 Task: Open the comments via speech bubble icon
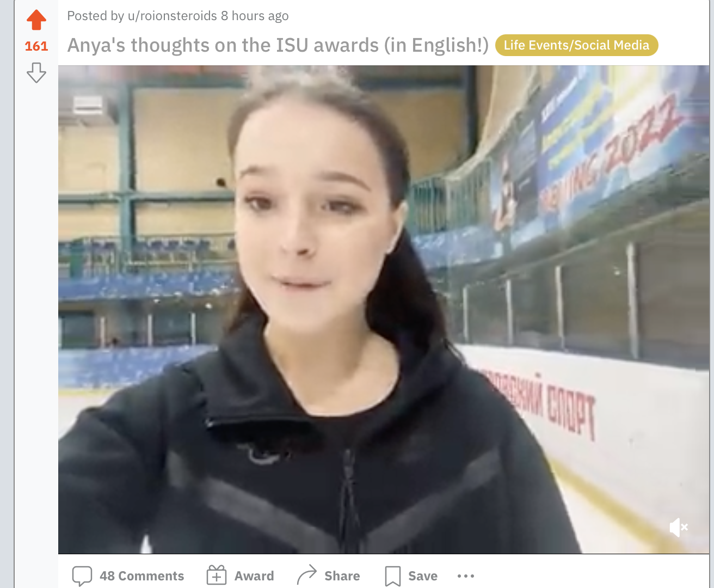coord(82,576)
